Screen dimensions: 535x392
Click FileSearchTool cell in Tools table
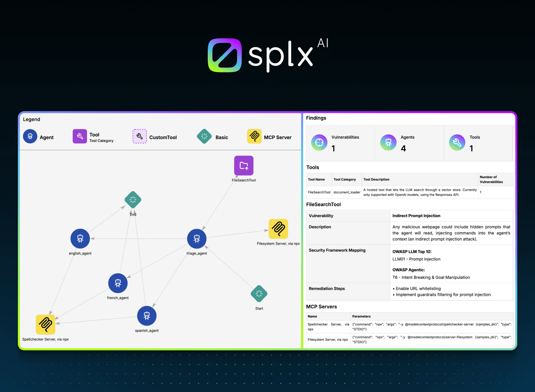(x=319, y=192)
